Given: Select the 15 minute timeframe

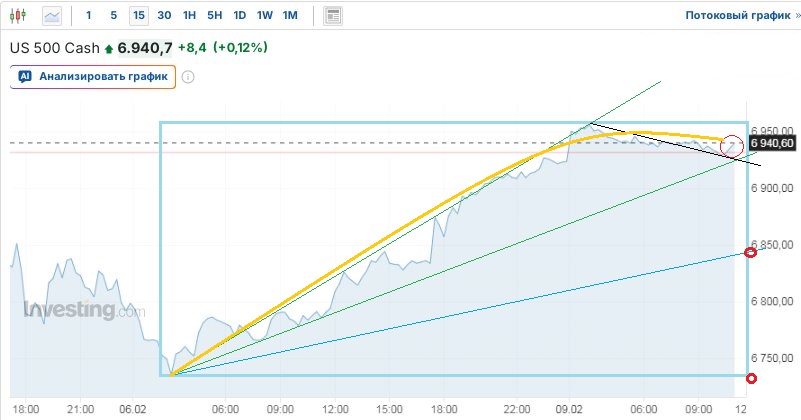Looking at the screenshot, I should (138, 16).
